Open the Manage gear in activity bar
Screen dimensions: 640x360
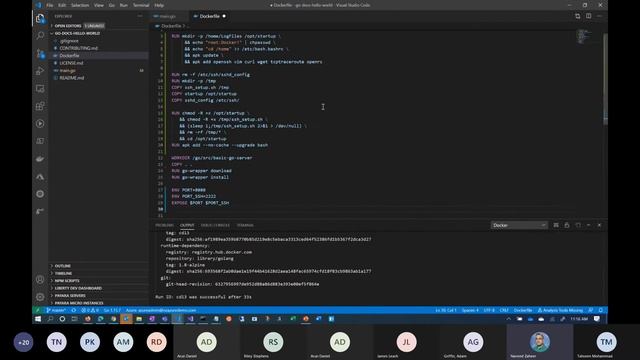click(40, 297)
